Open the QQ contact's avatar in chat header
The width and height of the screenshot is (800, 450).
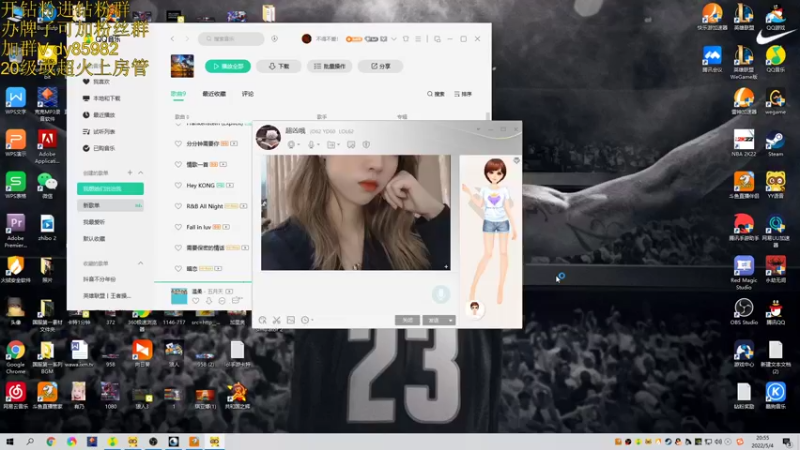[268, 137]
